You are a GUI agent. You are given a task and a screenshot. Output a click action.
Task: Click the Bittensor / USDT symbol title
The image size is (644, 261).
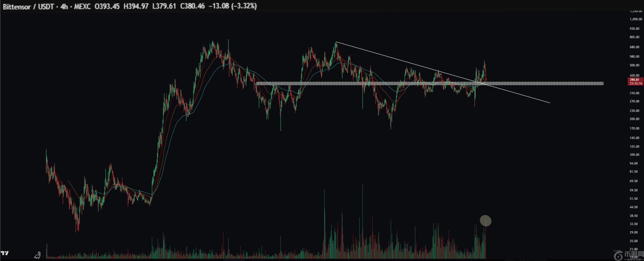[28, 6]
